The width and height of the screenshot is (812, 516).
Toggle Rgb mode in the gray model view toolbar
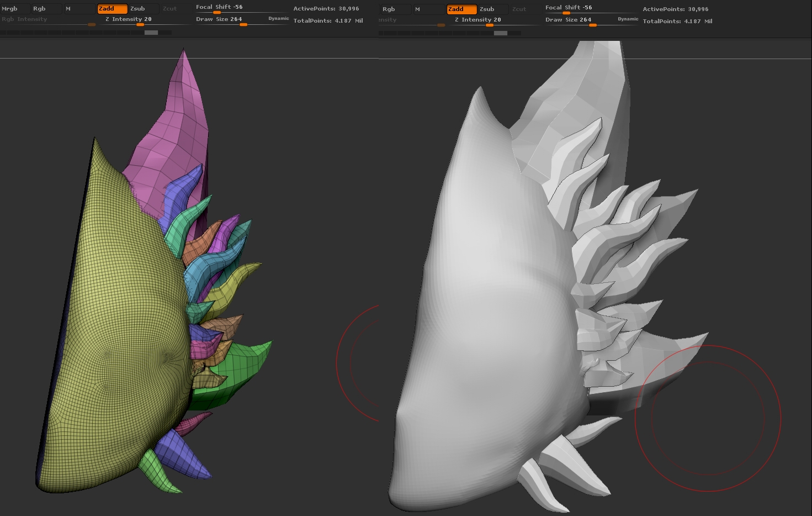(x=395, y=9)
